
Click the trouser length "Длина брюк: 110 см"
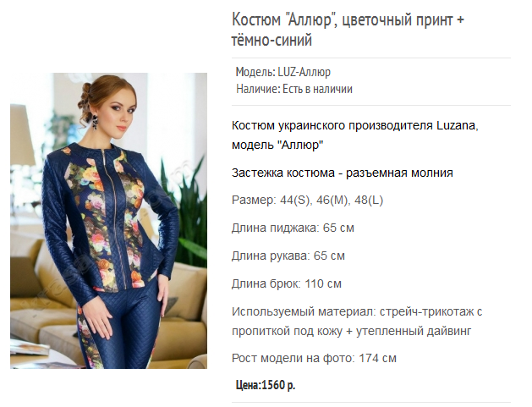(x=287, y=283)
